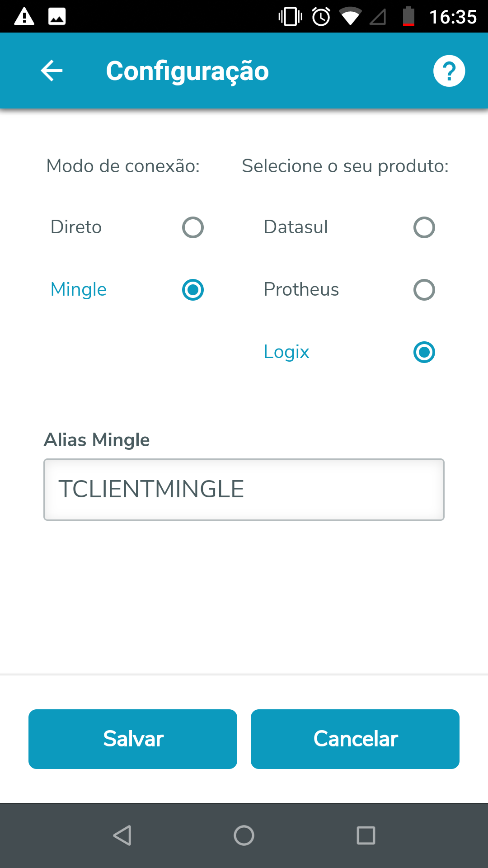Select the Mingle radio button
This screenshot has height=868, width=488.
[x=192, y=290]
